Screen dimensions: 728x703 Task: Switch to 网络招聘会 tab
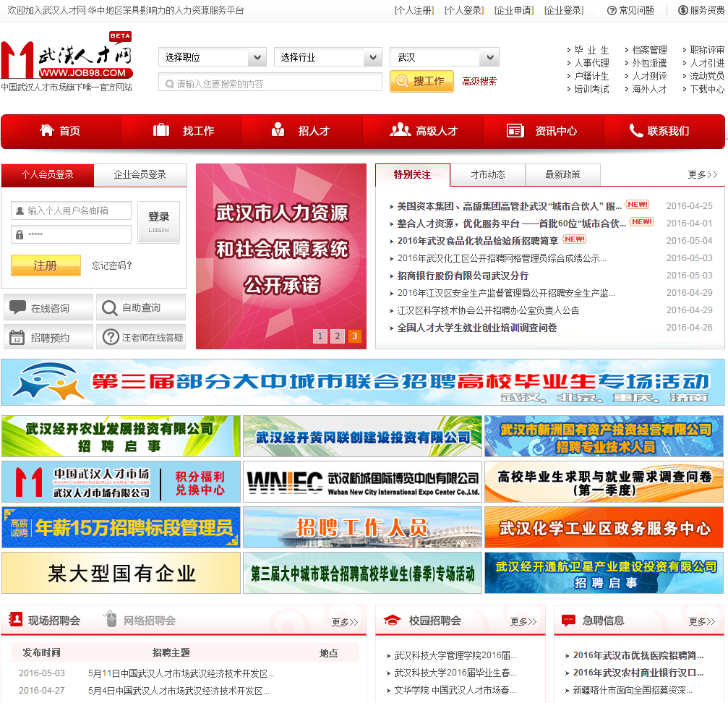pos(150,621)
